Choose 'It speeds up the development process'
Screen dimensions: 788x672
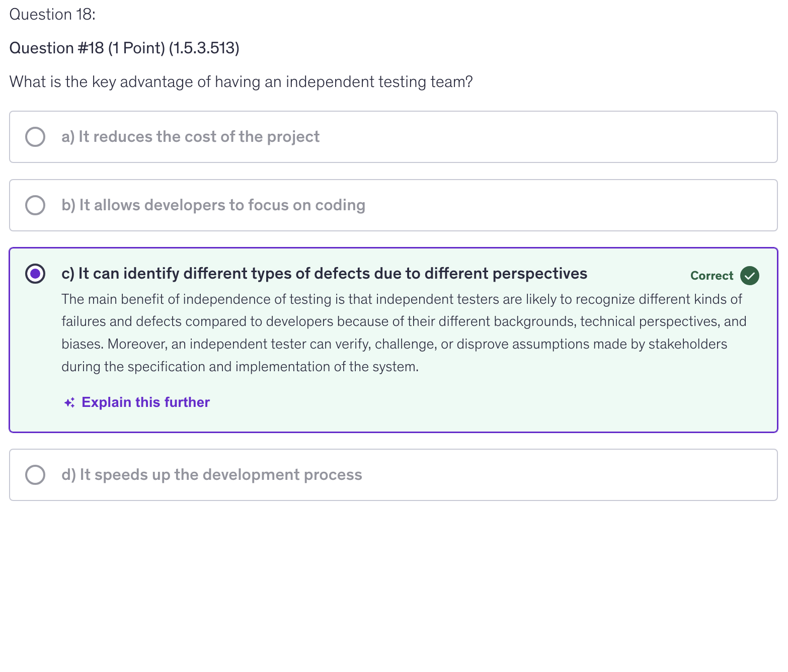coord(212,475)
